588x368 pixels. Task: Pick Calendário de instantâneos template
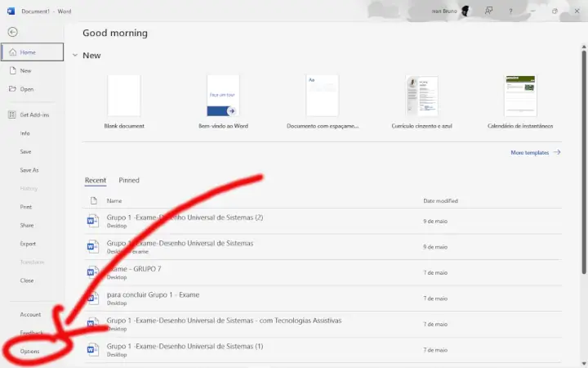[520, 101]
